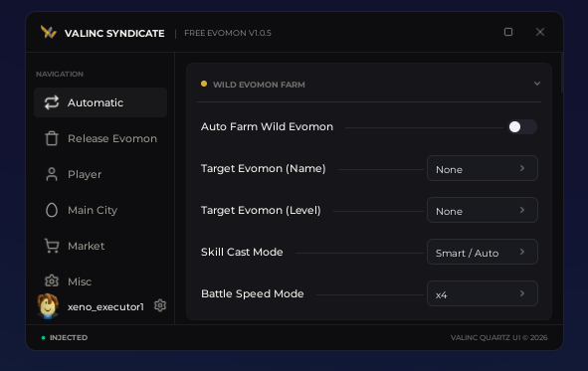The image size is (588, 371).
Task: Click the Player person icon
Action: [x=52, y=174]
